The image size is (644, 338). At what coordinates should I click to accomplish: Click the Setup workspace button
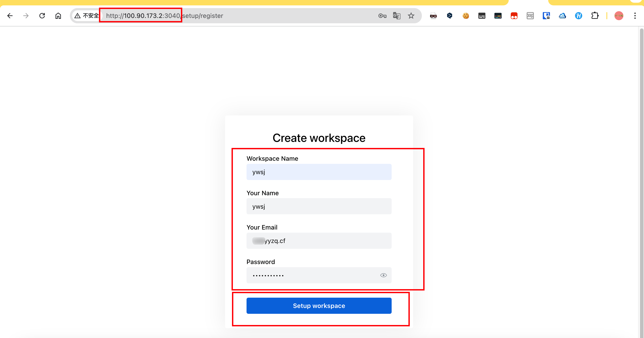click(319, 305)
